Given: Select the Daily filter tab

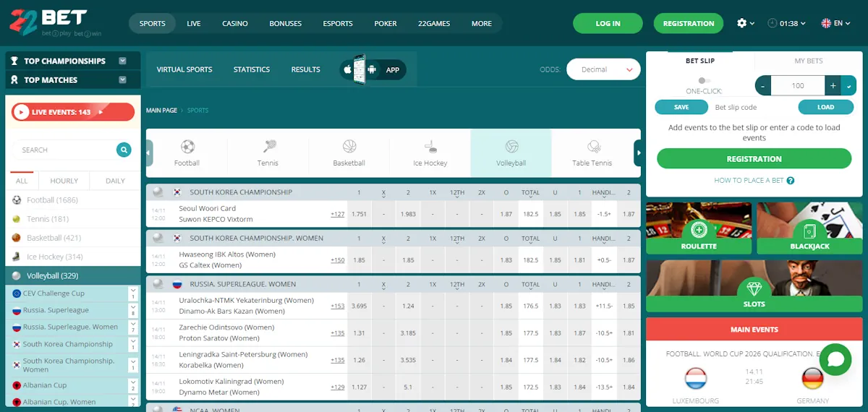Looking at the screenshot, I should coord(116,181).
